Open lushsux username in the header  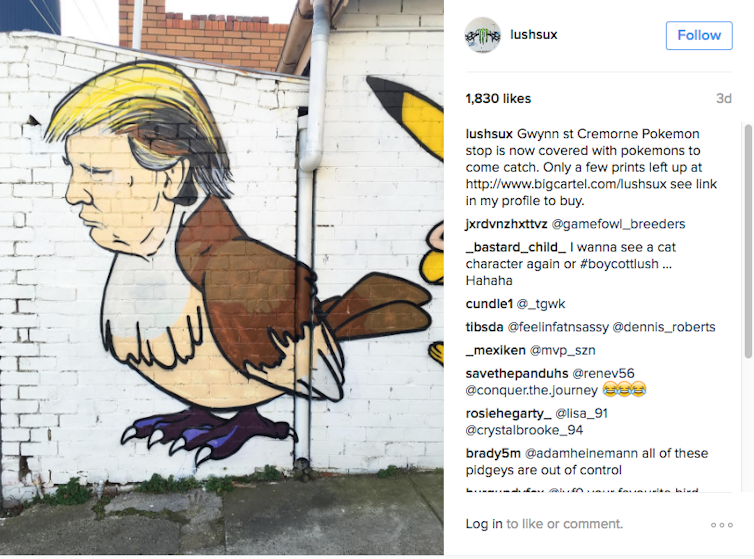click(534, 35)
